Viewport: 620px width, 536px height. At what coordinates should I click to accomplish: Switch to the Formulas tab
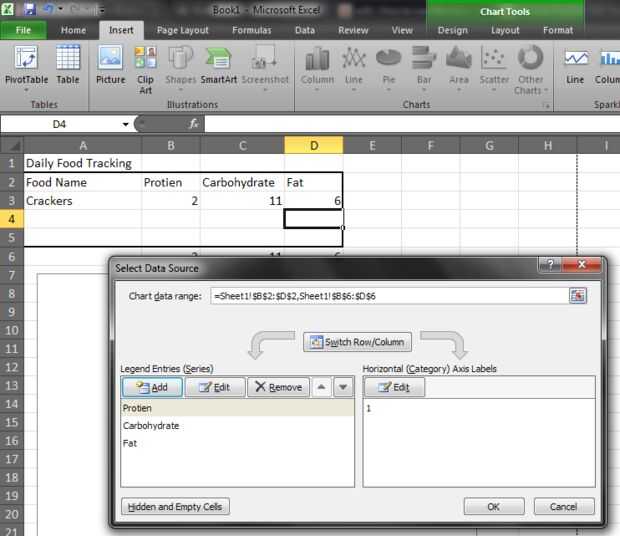click(x=252, y=30)
